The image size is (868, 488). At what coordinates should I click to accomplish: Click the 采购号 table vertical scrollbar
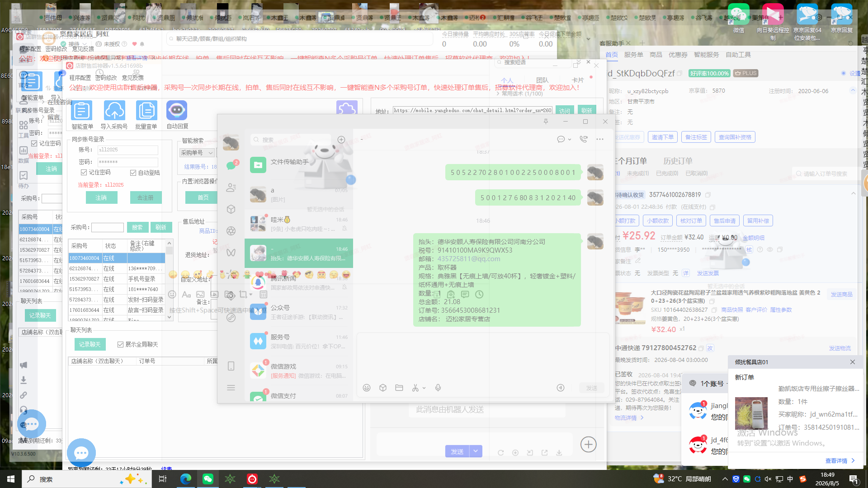pyautogui.click(x=169, y=280)
